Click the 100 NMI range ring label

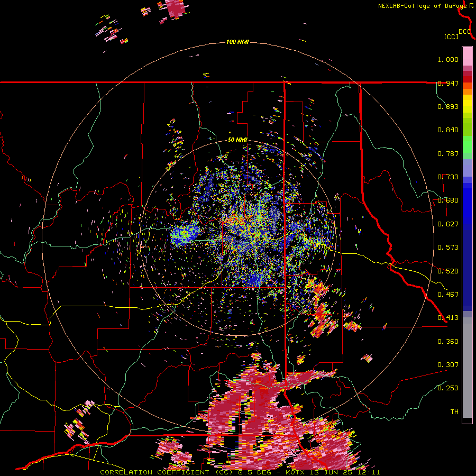click(237, 42)
